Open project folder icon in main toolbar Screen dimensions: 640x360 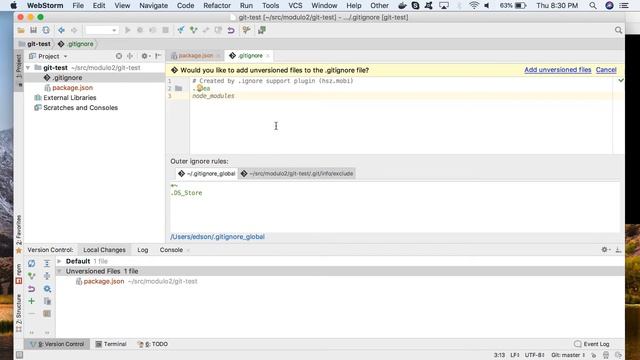pos(21,30)
